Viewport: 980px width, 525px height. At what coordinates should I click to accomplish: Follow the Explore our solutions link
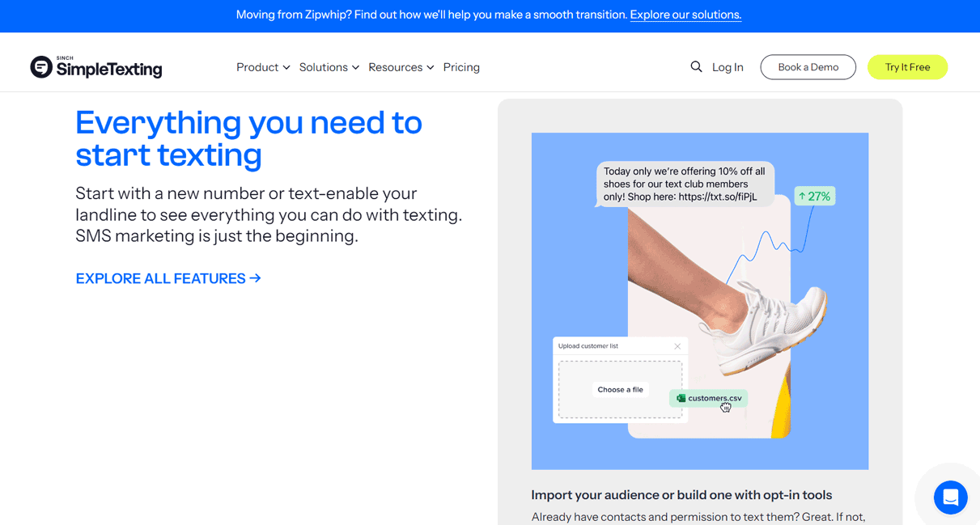click(x=685, y=15)
